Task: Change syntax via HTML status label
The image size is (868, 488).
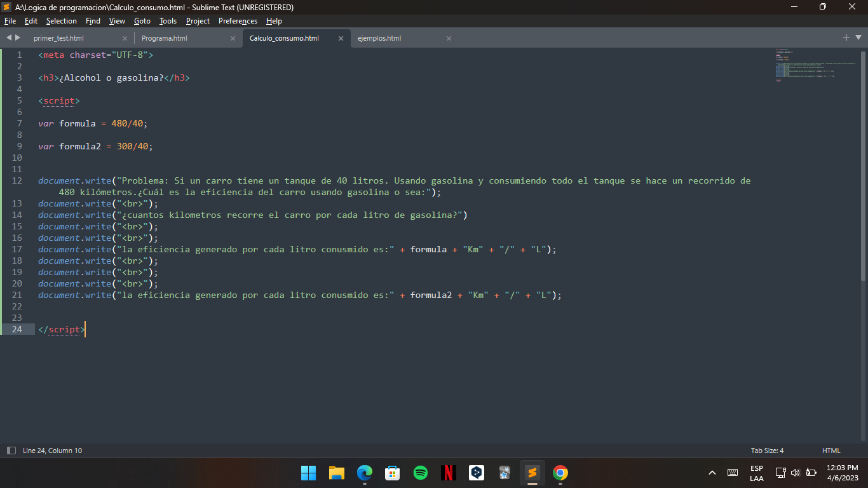Action: coord(831,451)
